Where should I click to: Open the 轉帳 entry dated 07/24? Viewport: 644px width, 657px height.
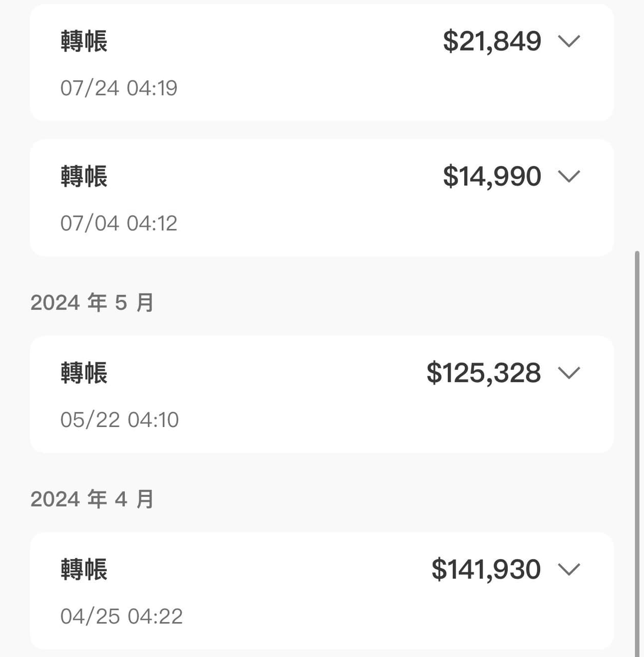(84, 41)
